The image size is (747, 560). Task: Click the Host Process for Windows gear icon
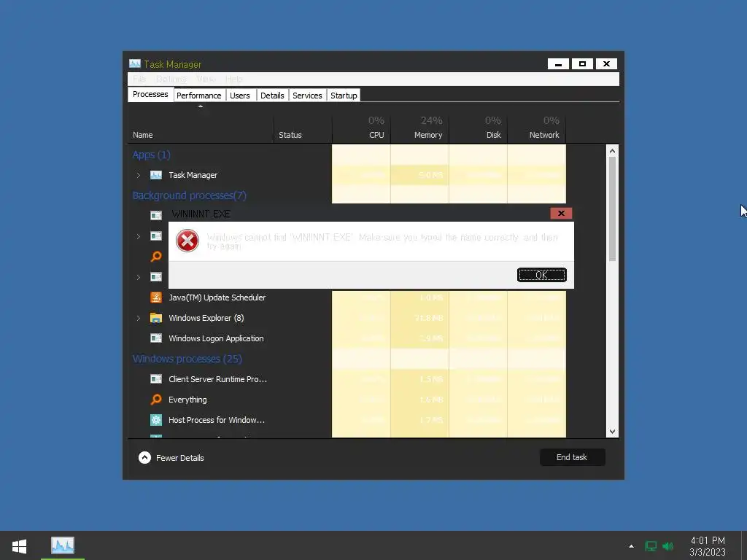(156, 420)
